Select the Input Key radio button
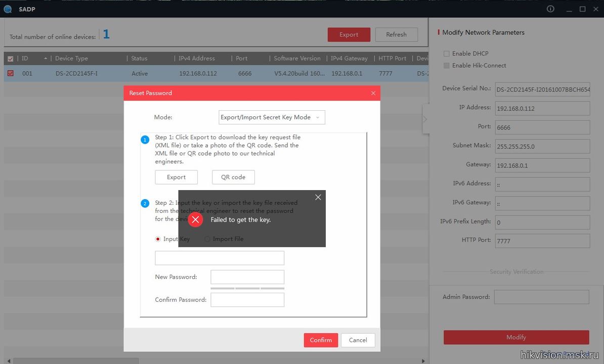604x364 pixels. [x=157, y=239]
